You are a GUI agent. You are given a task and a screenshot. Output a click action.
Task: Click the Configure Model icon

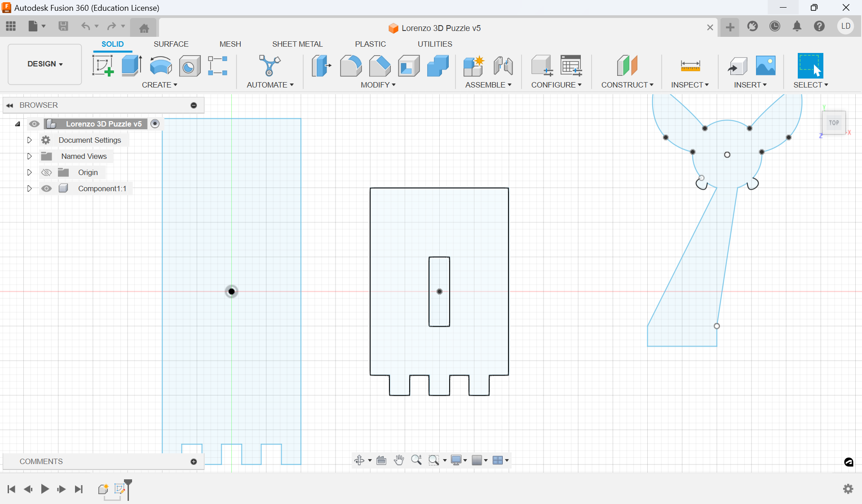click(542, 66)
